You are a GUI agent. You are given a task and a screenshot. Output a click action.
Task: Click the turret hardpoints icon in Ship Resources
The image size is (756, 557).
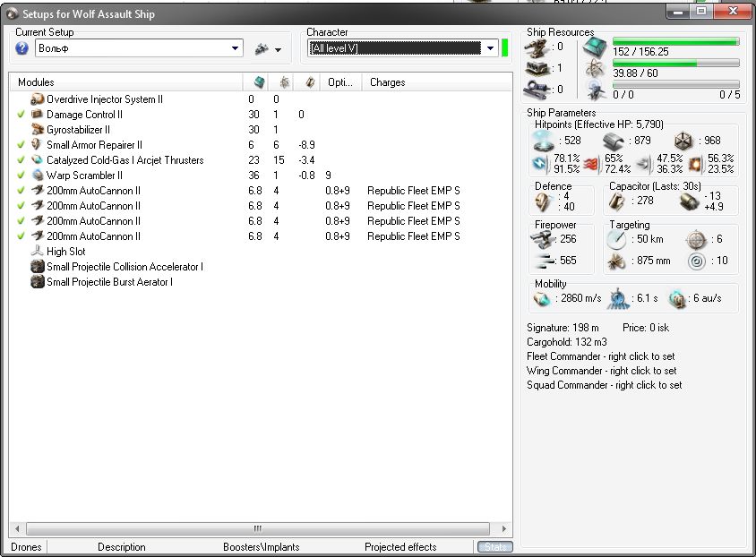(x=537, y=47)
